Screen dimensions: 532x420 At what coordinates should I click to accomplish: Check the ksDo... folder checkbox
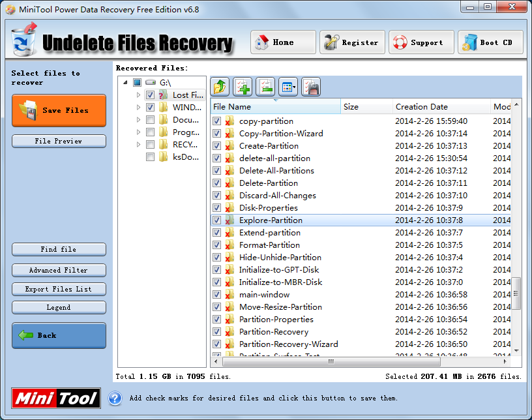pos(151,157)
